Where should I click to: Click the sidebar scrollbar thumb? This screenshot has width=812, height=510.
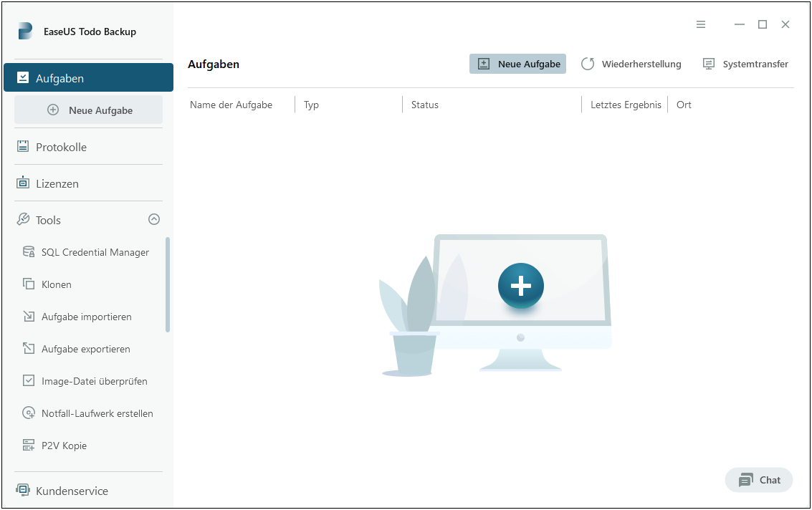click(167, 284)
